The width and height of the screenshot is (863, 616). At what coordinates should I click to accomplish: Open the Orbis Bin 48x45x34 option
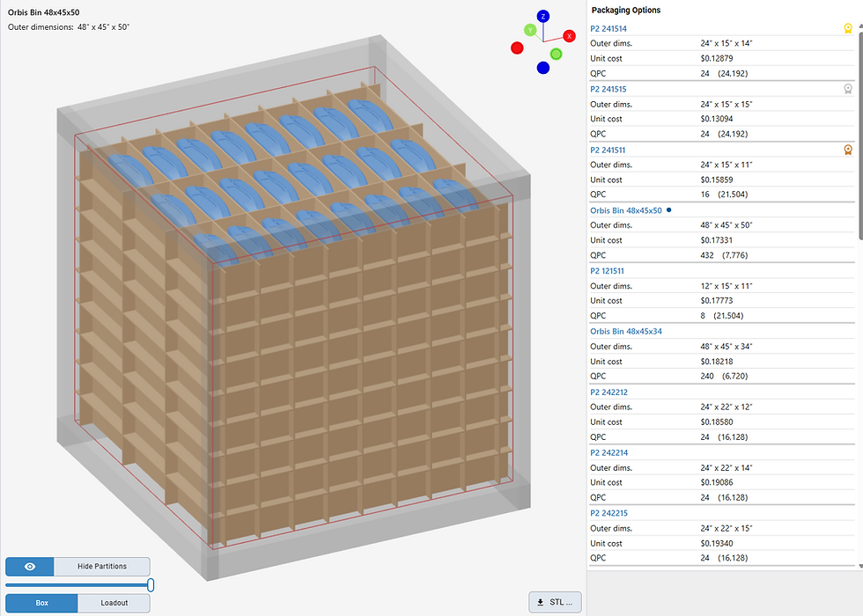[x=625, y=331]
